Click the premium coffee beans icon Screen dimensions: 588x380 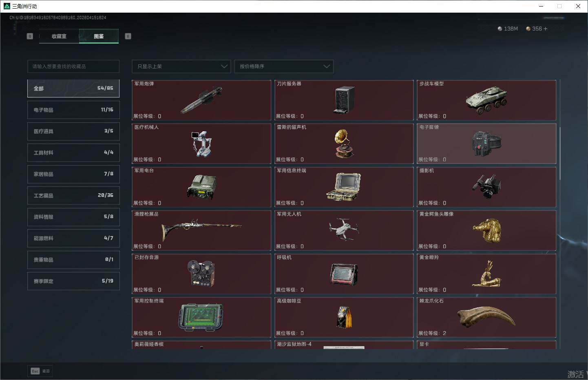344,317
